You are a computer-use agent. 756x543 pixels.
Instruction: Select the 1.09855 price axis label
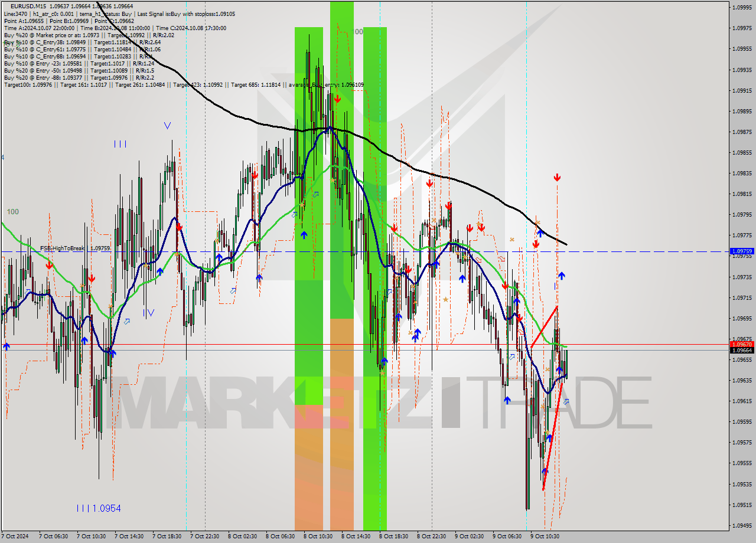click(x=742, y=152)
